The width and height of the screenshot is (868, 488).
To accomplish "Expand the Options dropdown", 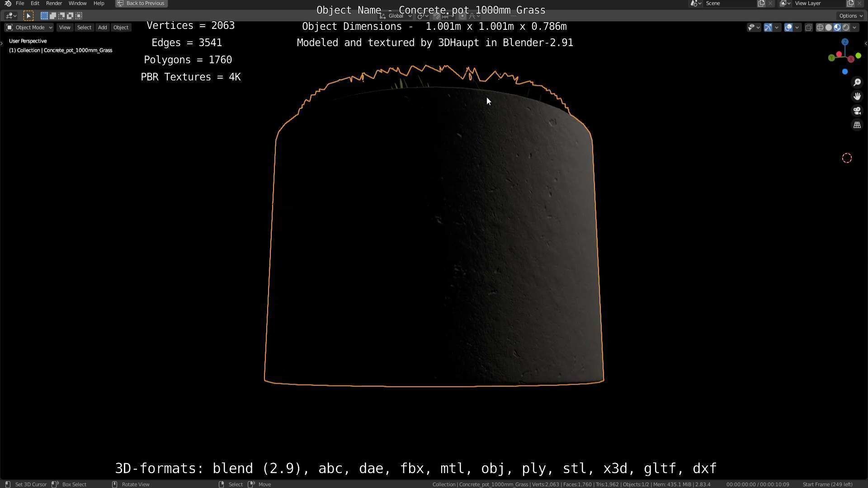I will point(850,16).
